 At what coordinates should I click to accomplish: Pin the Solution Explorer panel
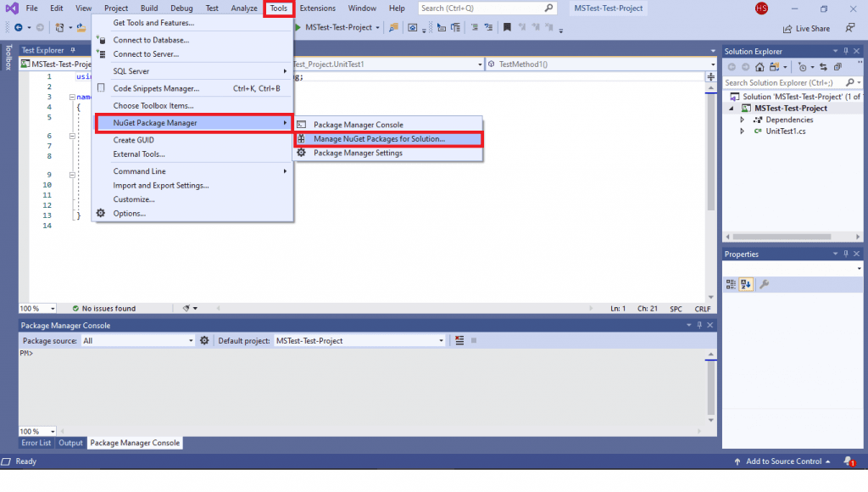point(845,51)
